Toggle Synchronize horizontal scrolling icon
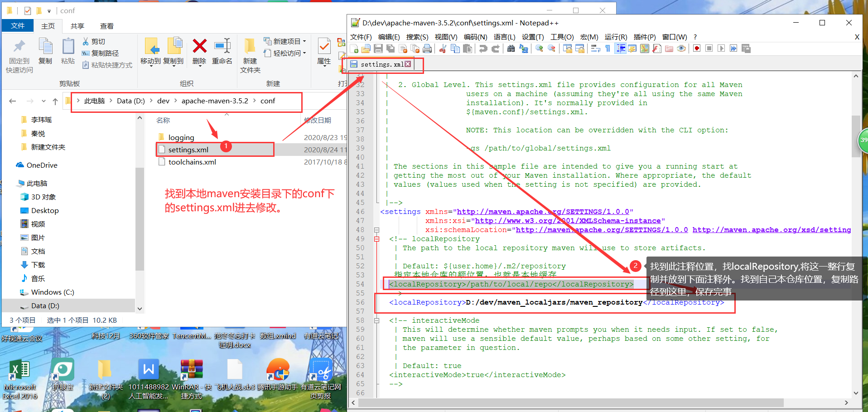868x412 pixels. click(579, 48)
